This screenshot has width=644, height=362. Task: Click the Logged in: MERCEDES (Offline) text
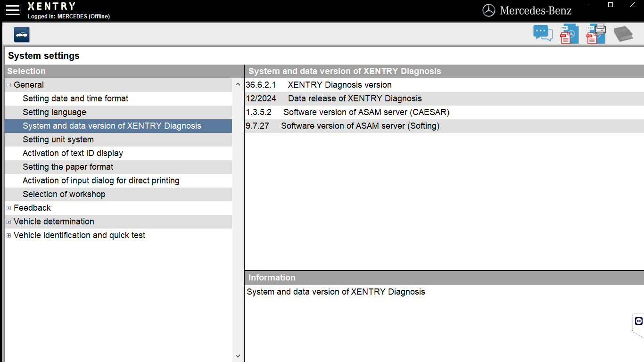tap(69, 16)
